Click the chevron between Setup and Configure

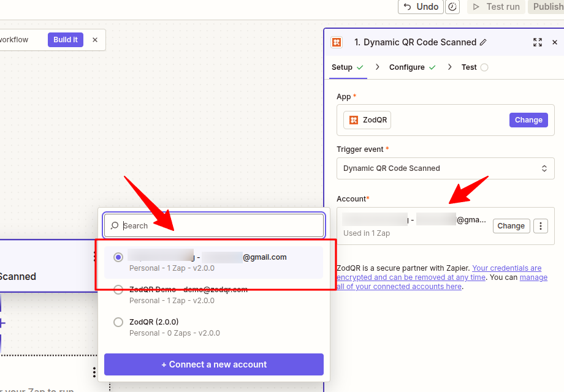coord(377,67)
